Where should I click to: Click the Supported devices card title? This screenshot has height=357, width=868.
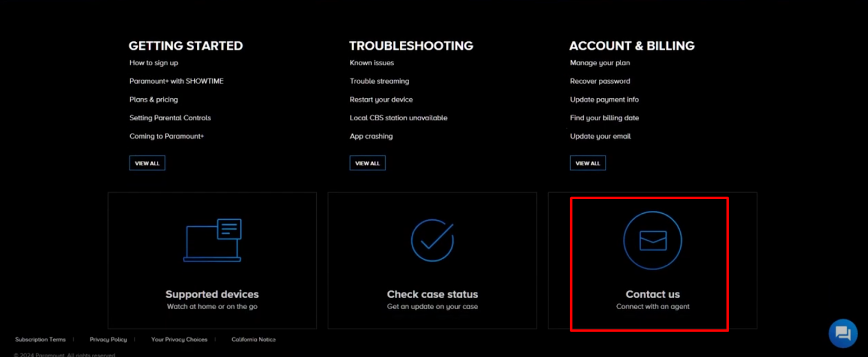pos(212,294)
